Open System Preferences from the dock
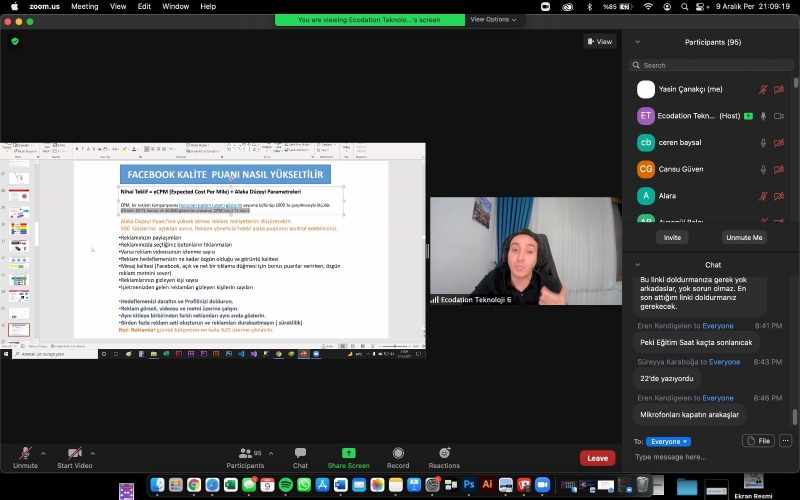The width and height of the screenshot is (800, 500). 433,484
